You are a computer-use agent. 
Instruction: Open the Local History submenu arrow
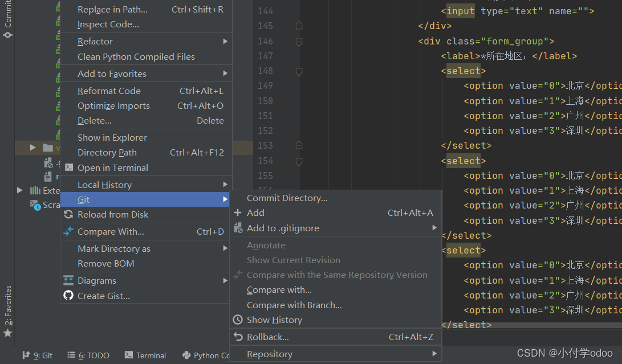point(225,185)
